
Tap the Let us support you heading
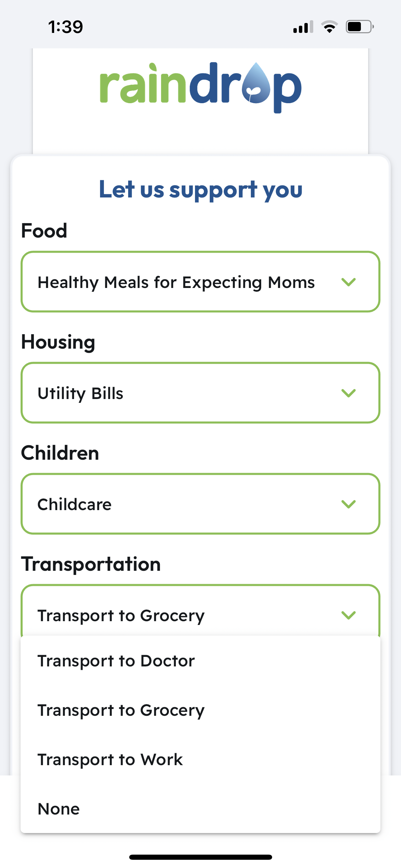coord(200,190)
